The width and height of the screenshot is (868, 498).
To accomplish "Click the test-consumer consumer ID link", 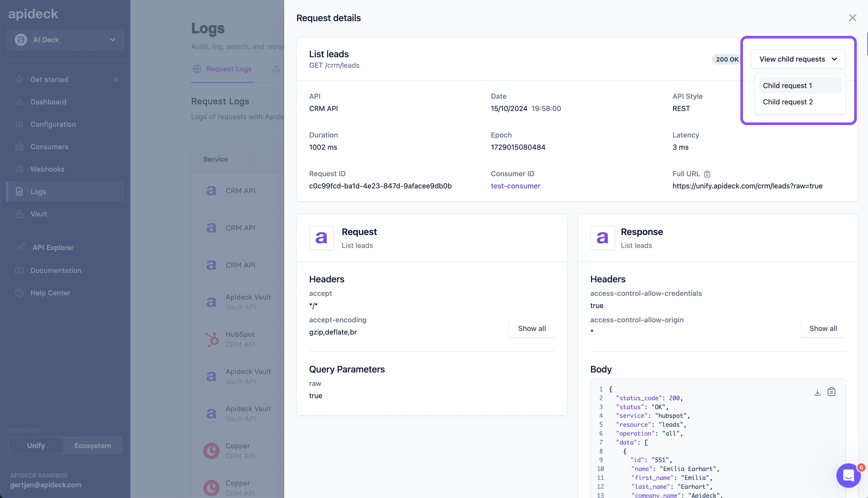I will click(x=515, y=185).
